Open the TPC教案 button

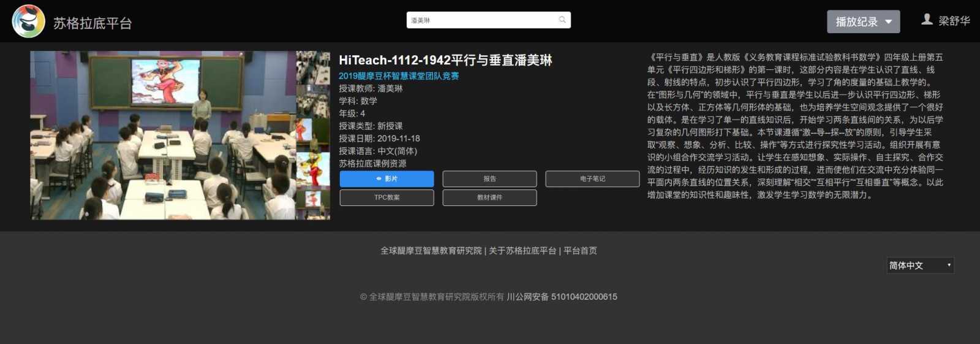point(386,197)
